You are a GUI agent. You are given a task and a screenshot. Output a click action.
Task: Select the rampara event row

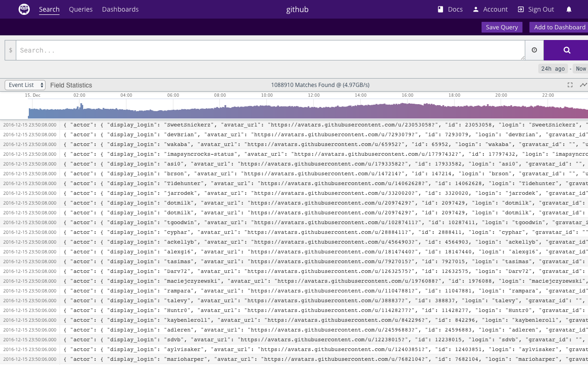click(294, 291)
